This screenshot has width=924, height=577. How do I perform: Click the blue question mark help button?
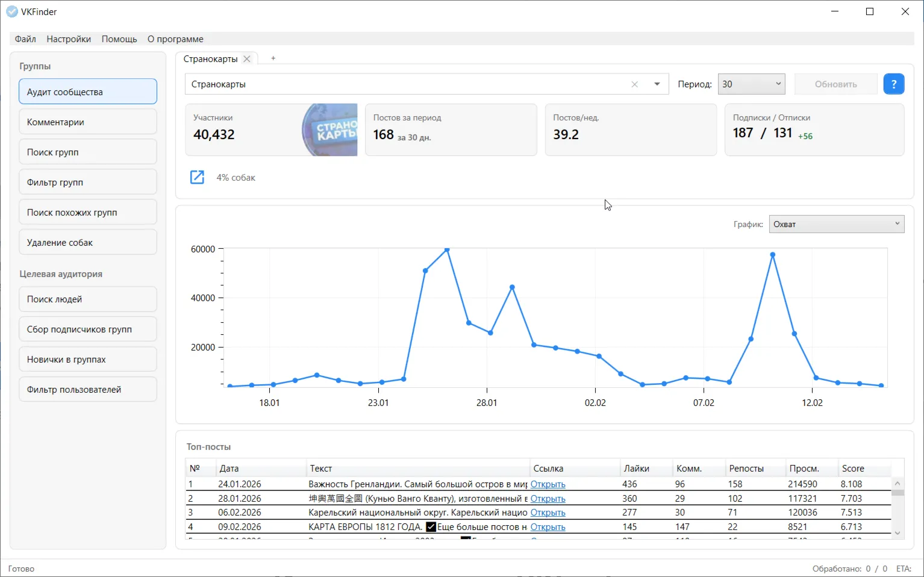coord(894,84)
